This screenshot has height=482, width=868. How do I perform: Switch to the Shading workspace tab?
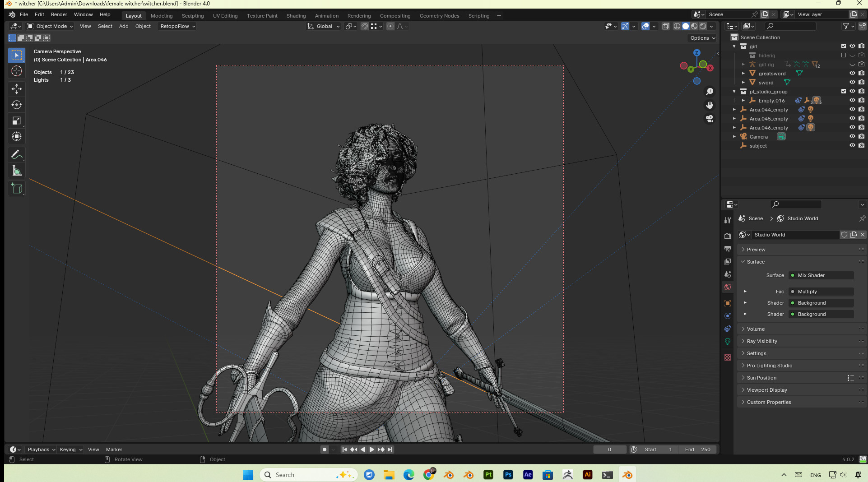coord(296,16)
